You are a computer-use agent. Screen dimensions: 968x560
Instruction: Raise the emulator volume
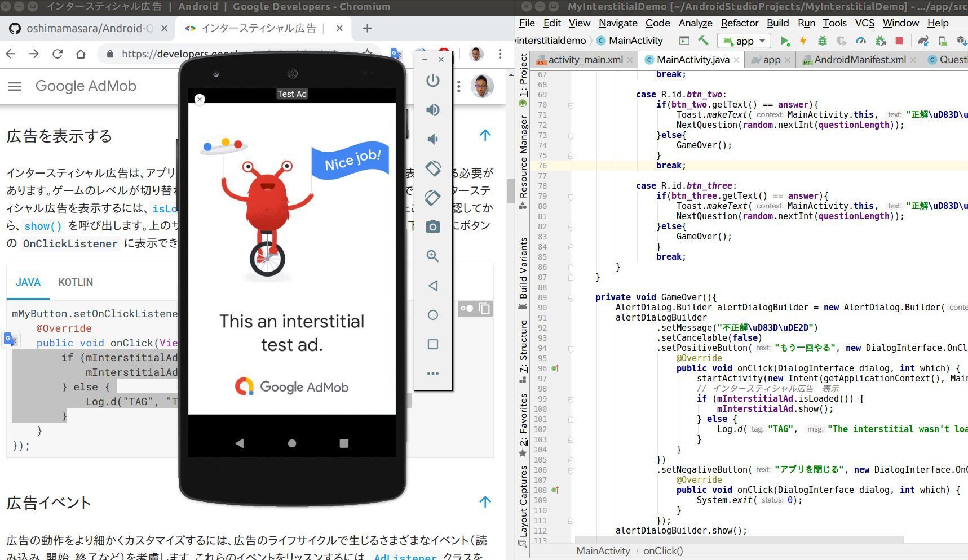pos(432,110)
